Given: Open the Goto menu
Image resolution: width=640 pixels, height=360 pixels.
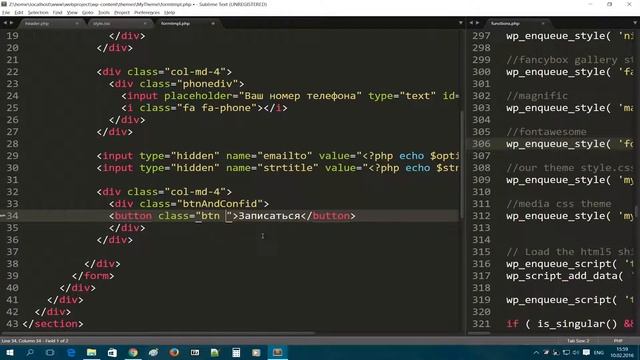Looking at the screenshot, I should (x=87, y=13).
